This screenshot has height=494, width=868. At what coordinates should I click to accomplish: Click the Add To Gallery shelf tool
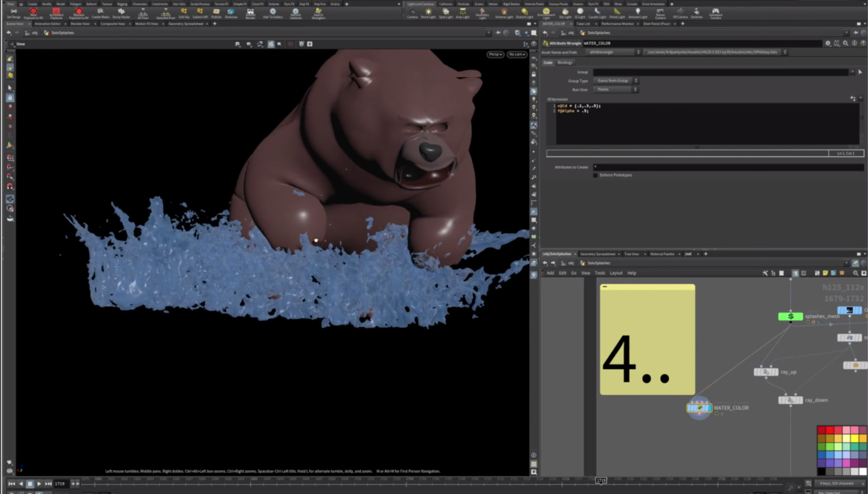coord(273,13)
